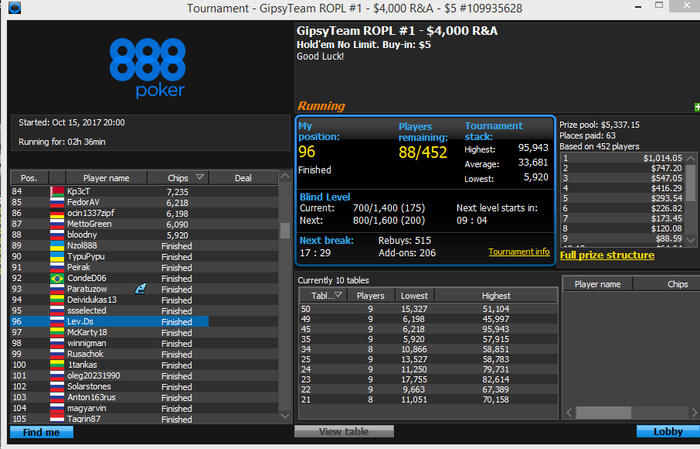Select table 34 row

pyautogui.click(x=428, y=349)
